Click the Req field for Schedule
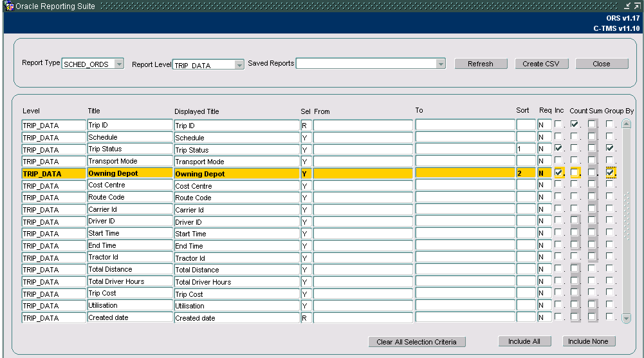The width and height of the screenshot is (644, 358). 545,137
